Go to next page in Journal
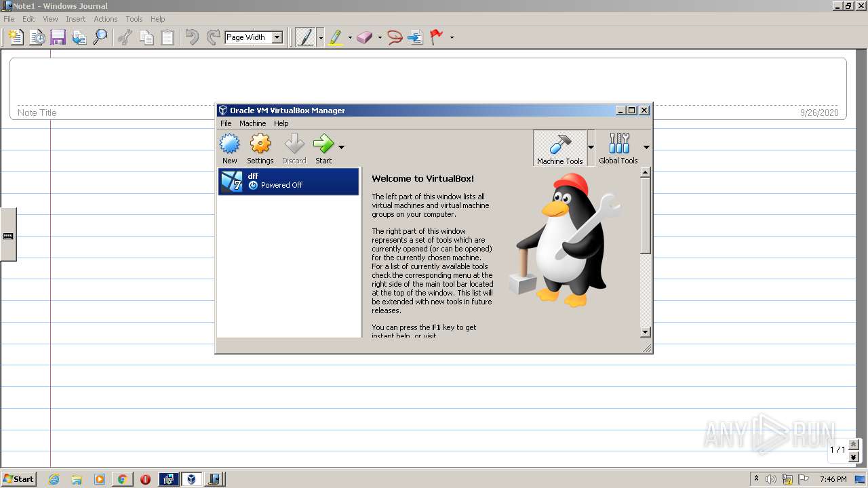 coord(854,457)
